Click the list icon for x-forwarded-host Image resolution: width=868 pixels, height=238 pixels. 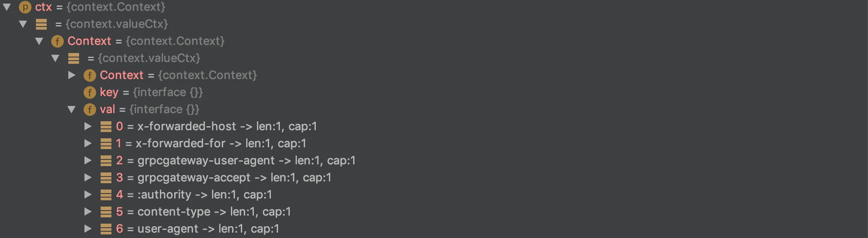(106, 127)
